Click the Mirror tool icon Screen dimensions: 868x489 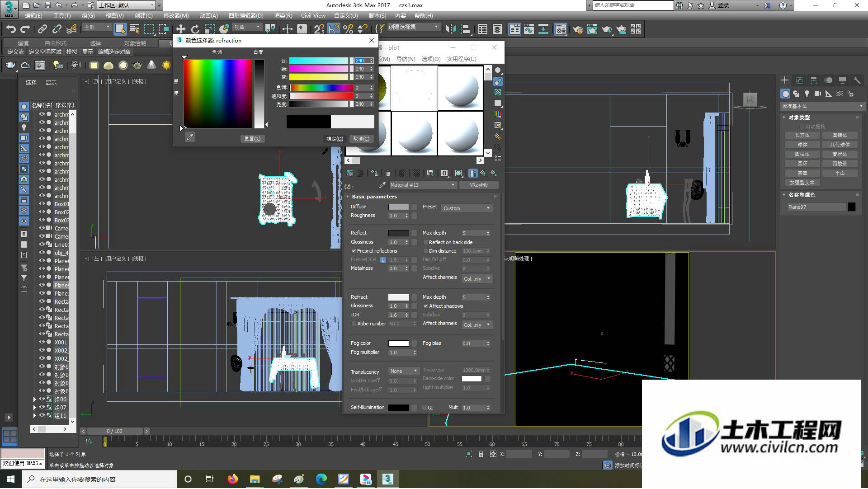(451, 29)
